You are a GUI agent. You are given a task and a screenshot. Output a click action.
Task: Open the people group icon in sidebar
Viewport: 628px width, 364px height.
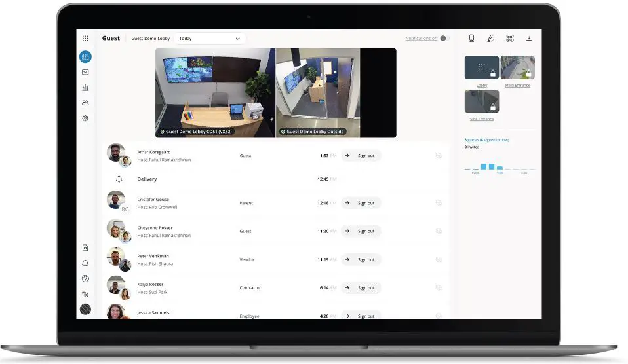(85, 103)
